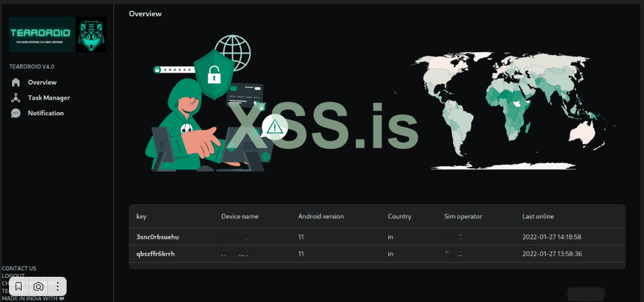
Task: Select device key qbszffr6krrh
Action: (155, 254)
